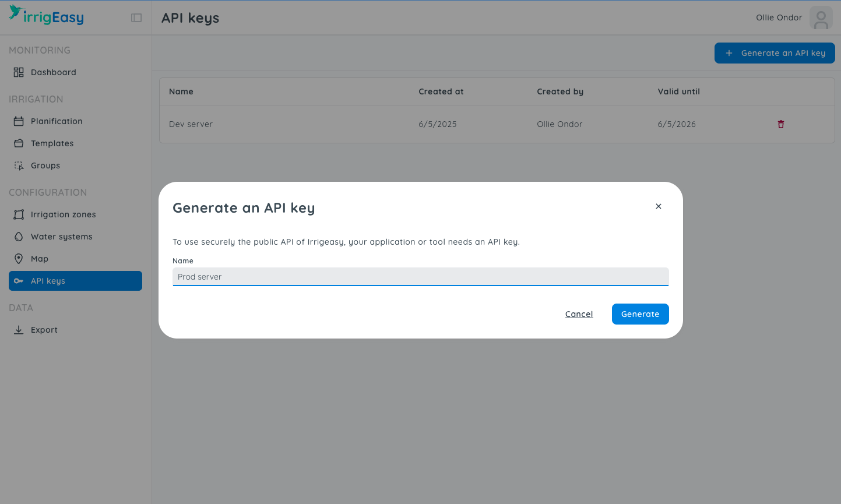Click the Export download icon

point(19,329)
